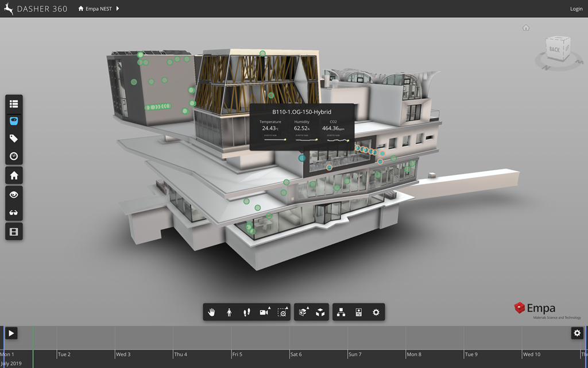Click the footsteps walk-path tool
This screenshot has height=368, width=588.
[247, 312]
